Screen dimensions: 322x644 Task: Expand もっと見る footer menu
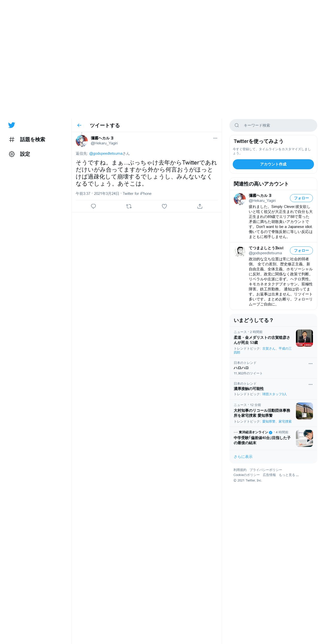click(x=289, y=475)
